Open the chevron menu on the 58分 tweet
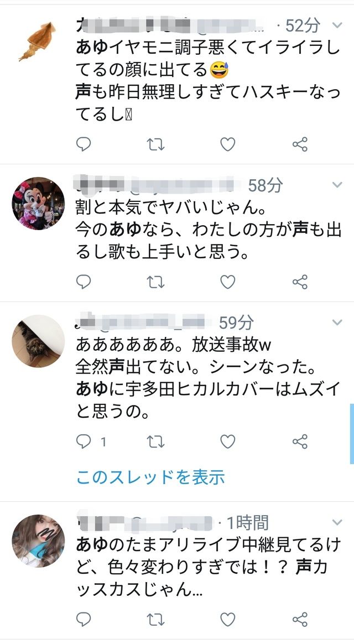The height and width of the screenshot is (644, 354). 337,185
